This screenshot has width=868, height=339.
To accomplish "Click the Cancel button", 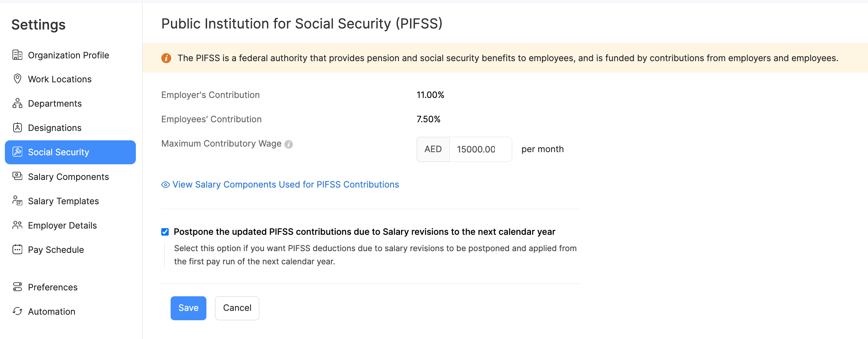I will coord(237,308).
